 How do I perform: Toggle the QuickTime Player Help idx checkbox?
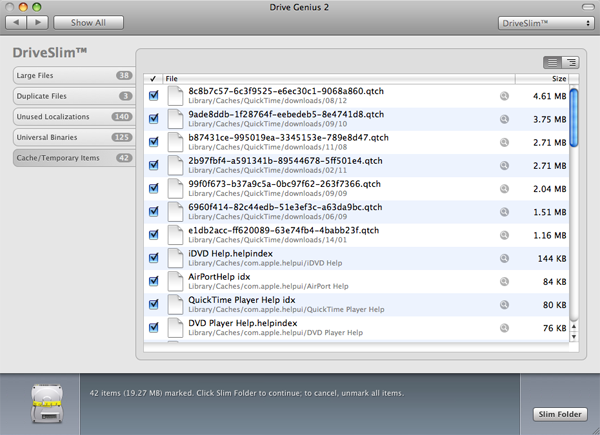pyautogui.click(x=153, y=304)
